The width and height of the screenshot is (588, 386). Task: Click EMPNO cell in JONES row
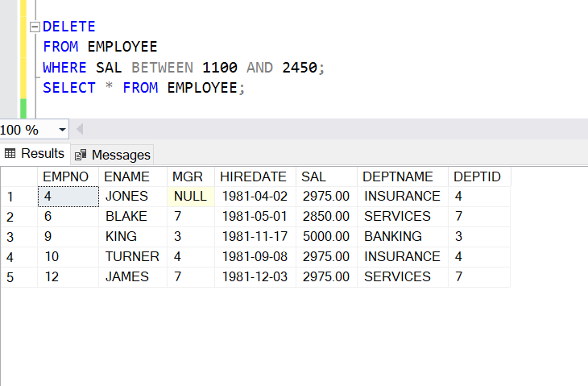pos(68,197)
